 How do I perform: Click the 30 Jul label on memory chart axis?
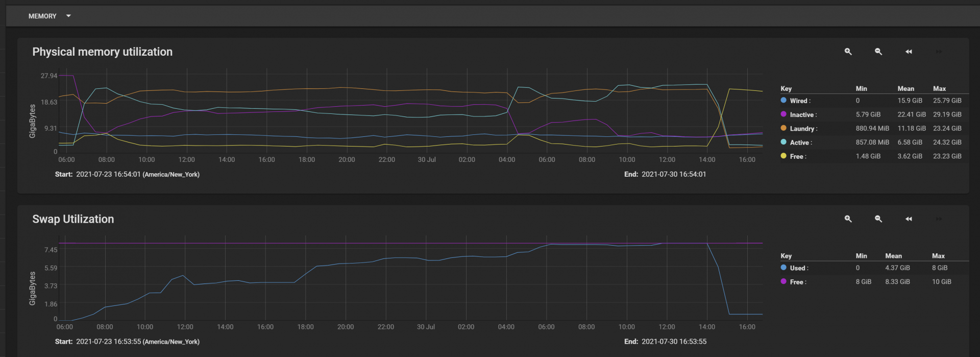pyautogui.click(x=427, y=160)
